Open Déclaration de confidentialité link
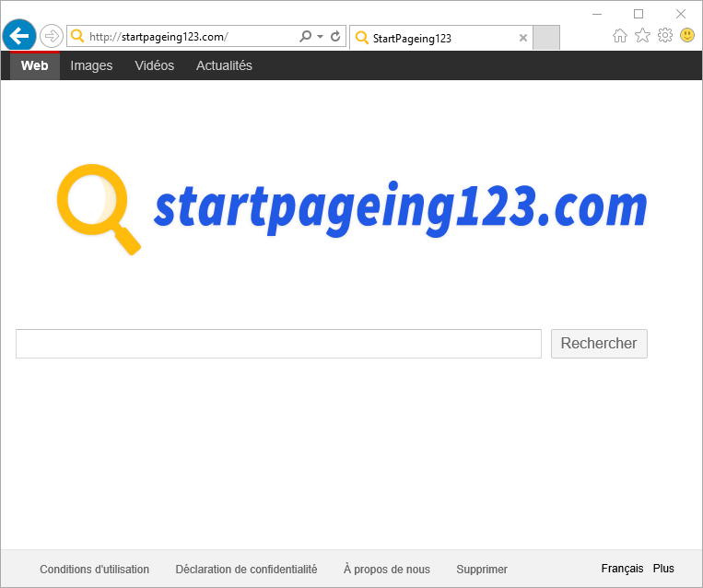Image resolution: width=703 pixels, height=588 pixels. point(246,570)
